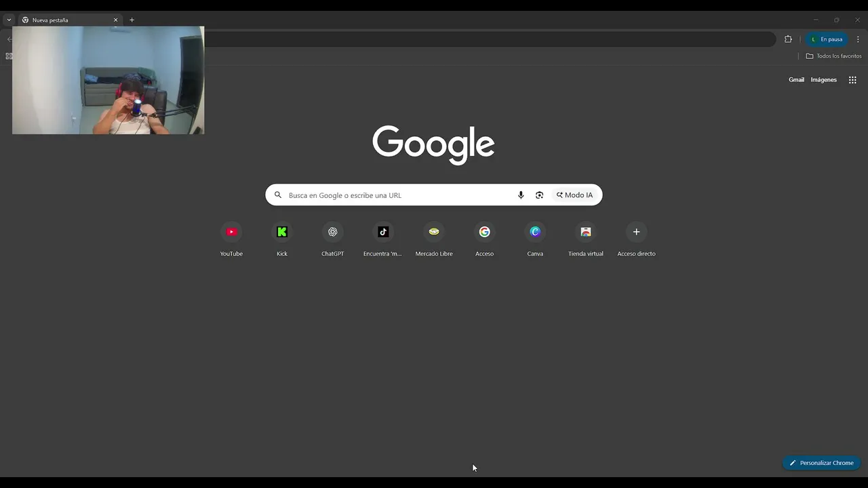Open a new tab with the plus button

click(x=132, y=20)
